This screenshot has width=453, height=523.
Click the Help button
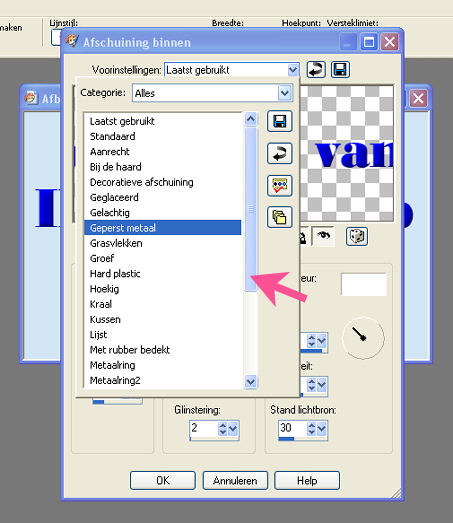click(307, 481)
